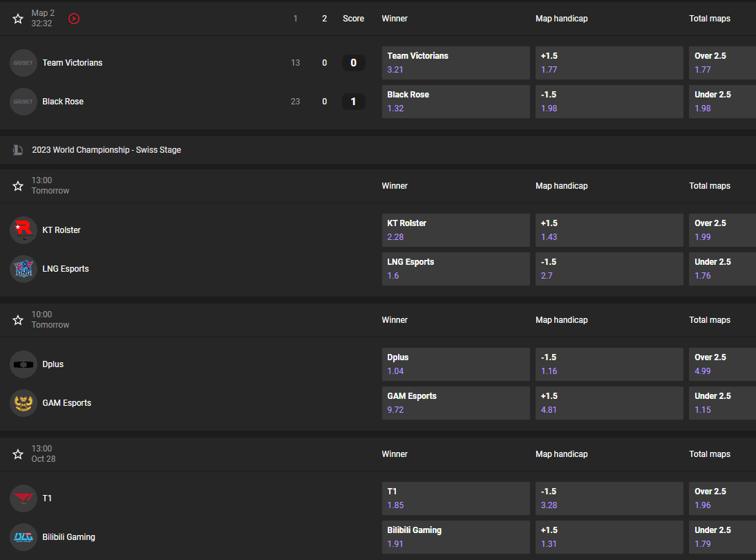Open KT Rolster team name
The width and height of the screenshot is (756, 560).
click(62, 230)
